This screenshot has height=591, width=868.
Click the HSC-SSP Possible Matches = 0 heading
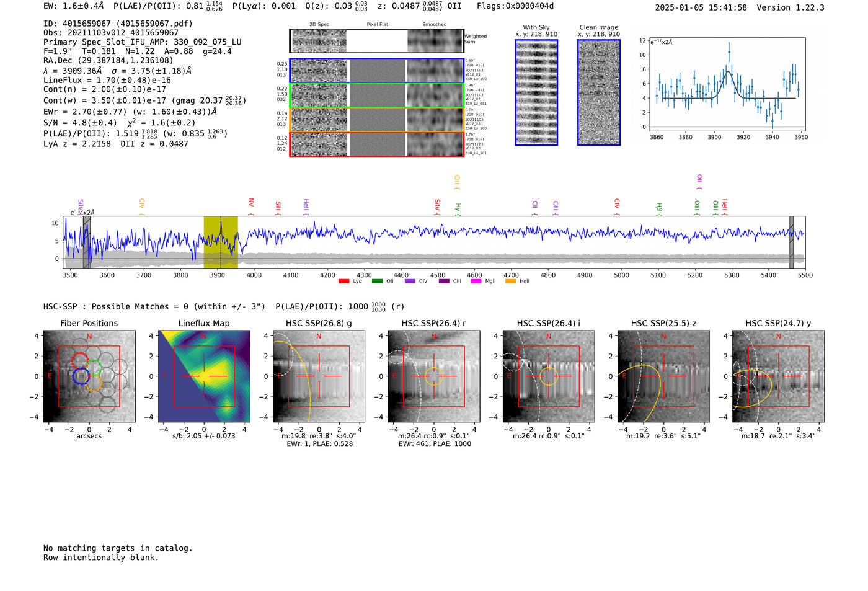[x=154, y=306]
